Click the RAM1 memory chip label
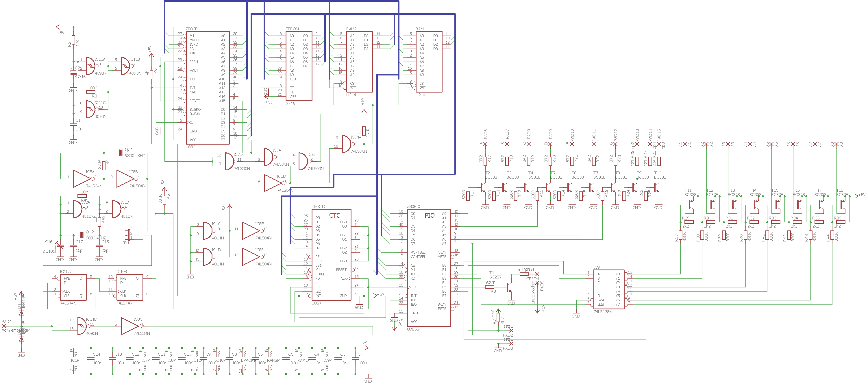This screenshot has height=384, width=868. pyautogui.click(x=421, y=29)
